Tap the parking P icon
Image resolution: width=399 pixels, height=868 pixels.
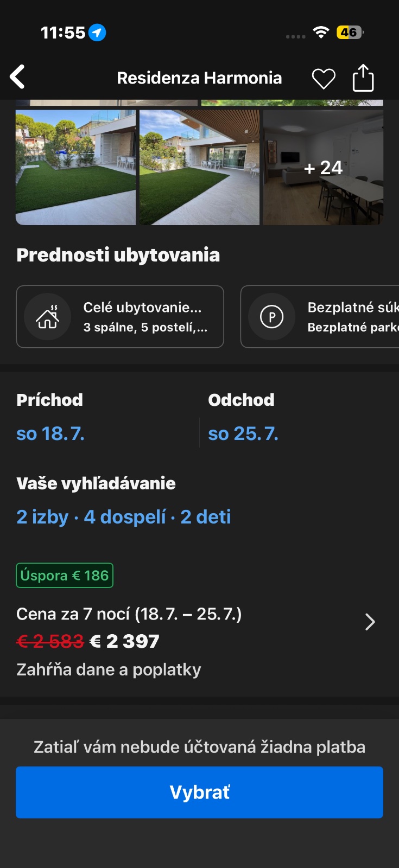(x=272, y=317)
